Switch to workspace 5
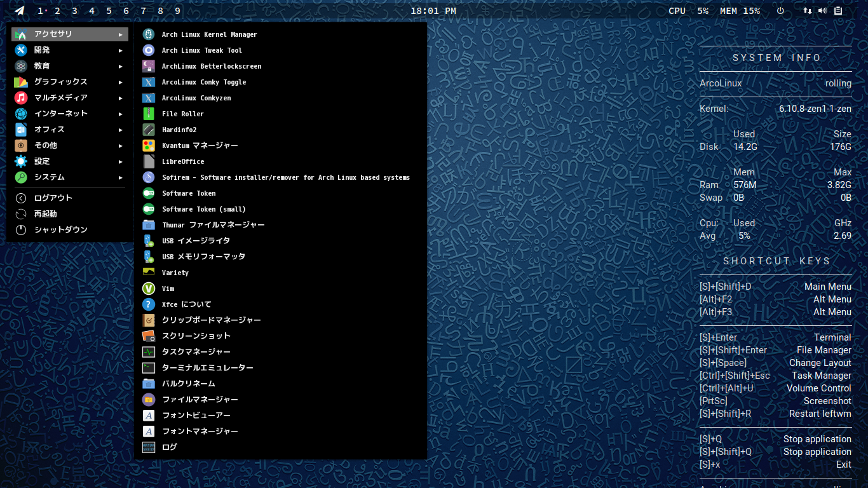868x488 pixels. [109, 11]
